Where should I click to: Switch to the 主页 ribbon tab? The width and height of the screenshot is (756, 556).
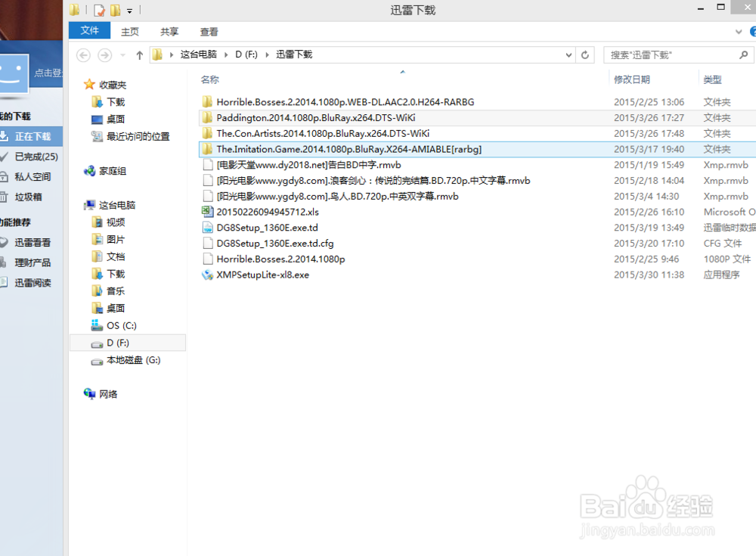point(129,31)
